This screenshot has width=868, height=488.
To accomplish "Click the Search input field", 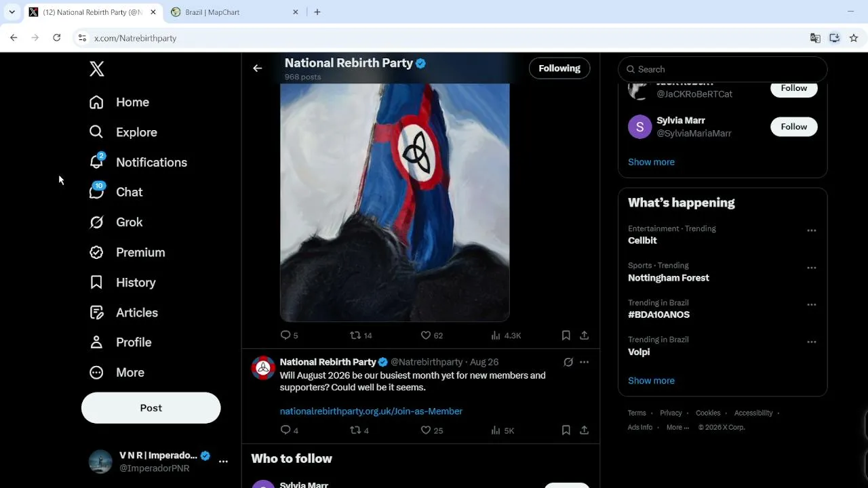I will (722, 69).
